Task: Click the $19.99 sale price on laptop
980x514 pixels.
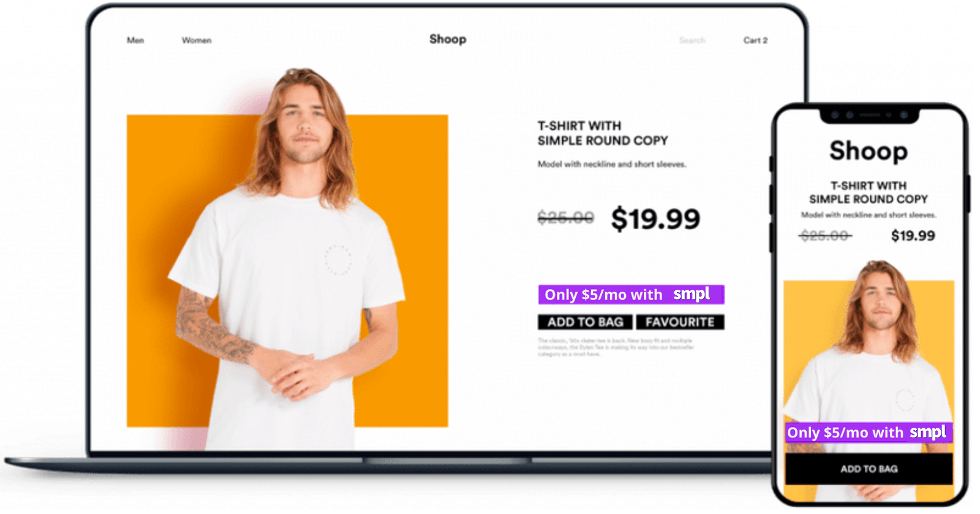Action: 655,219
